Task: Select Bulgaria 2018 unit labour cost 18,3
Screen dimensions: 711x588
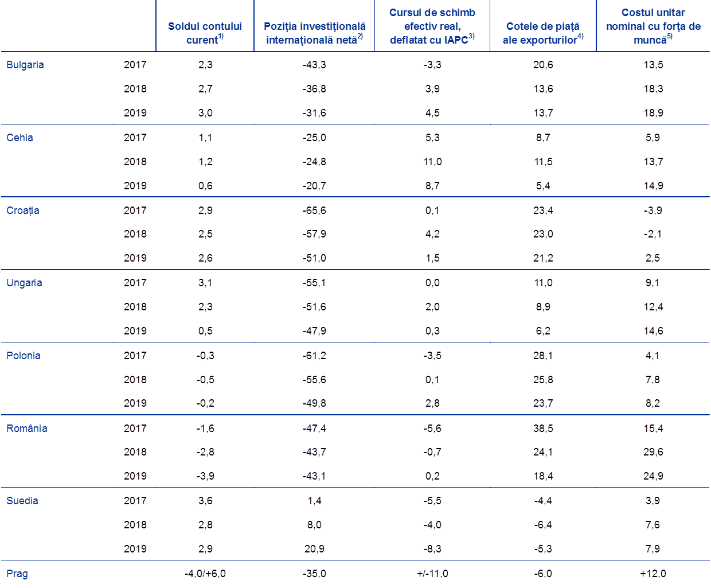Action: [x=653, y=89]
